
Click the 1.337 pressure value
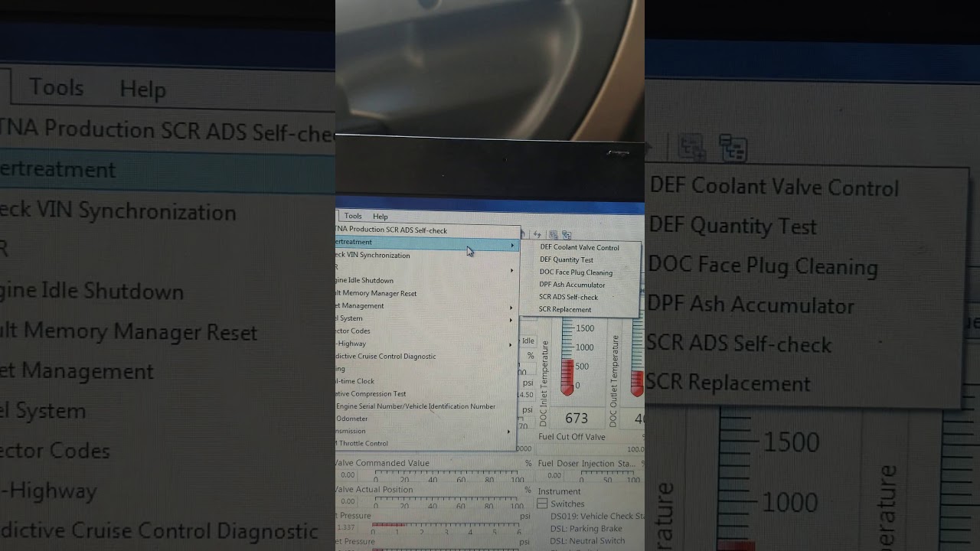347,527
